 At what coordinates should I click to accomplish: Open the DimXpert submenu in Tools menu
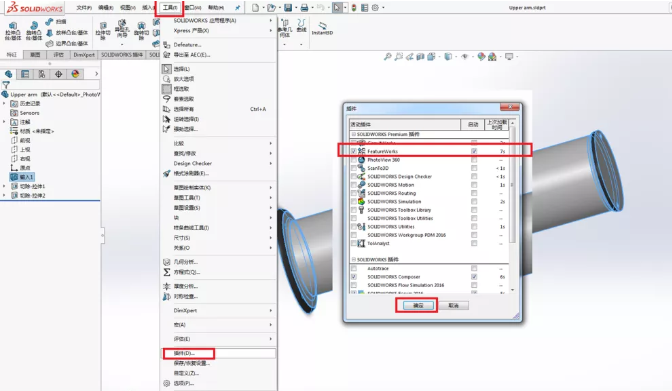pos(219,310)
